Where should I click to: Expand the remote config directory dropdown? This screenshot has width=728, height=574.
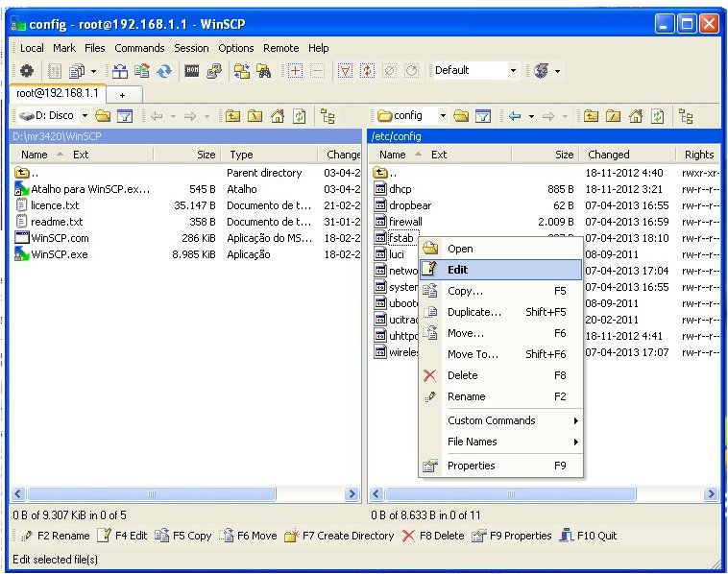443,116
